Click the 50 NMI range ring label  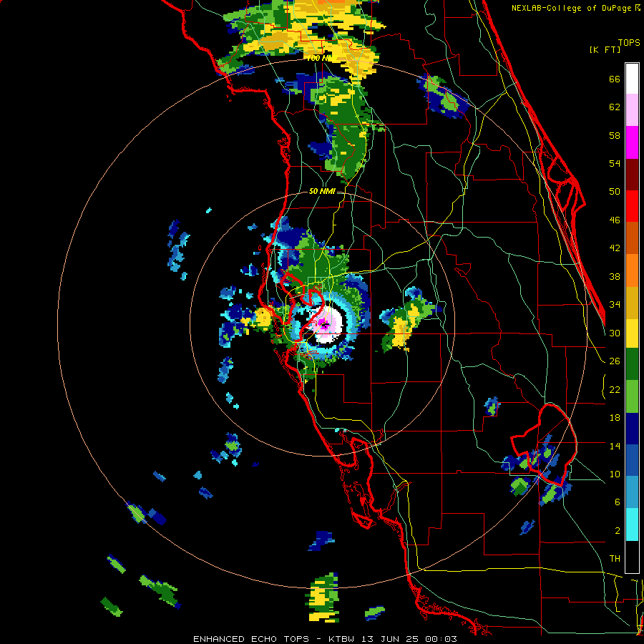(x=322, y=191)
